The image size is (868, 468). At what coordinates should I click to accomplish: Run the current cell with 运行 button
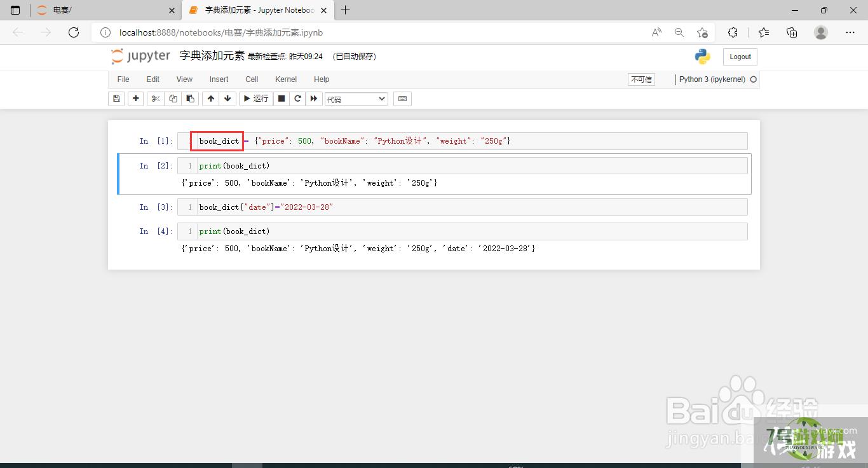pos(256,99)
